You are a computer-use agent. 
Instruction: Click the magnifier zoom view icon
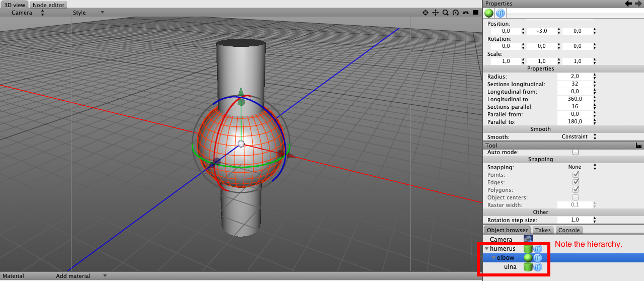[x=446, y=13]
